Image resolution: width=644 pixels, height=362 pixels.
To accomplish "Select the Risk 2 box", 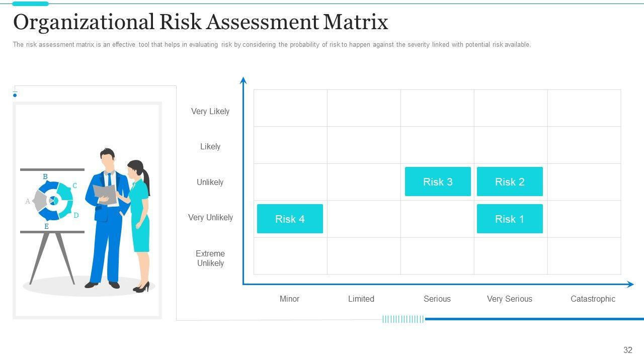I will [510, 182].
